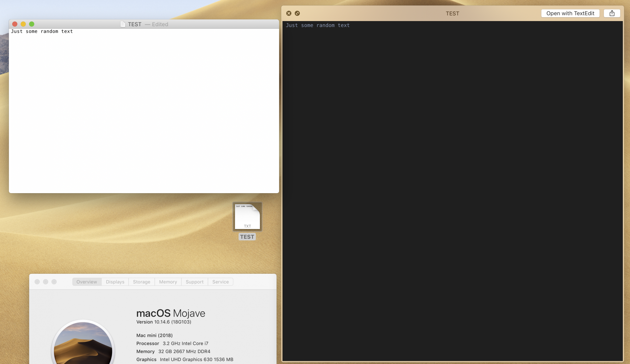
Task: Switch to the Displays tab
Action: pyautogui.click(x=115, y=282)
